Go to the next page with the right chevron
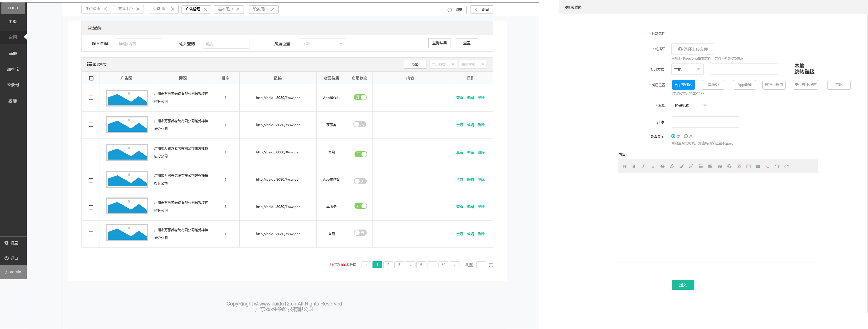Screen dimensions: 868x329 coord(455,265)
